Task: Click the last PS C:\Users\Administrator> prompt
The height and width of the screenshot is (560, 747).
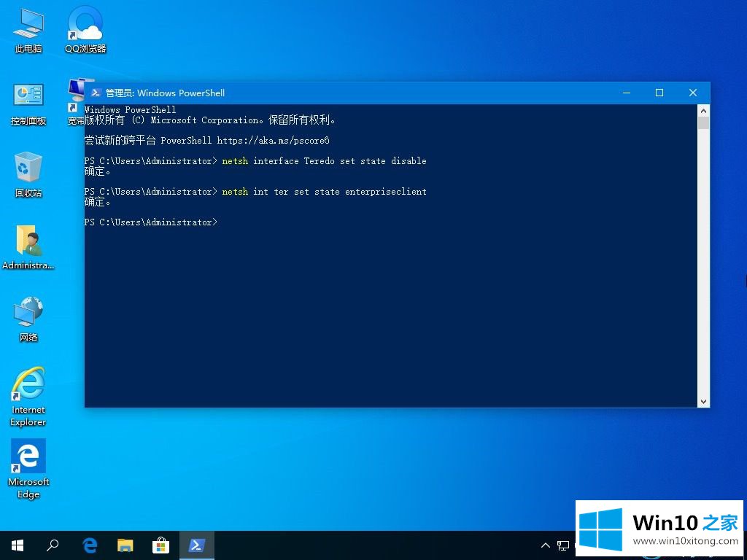Action: coord(150,222)
